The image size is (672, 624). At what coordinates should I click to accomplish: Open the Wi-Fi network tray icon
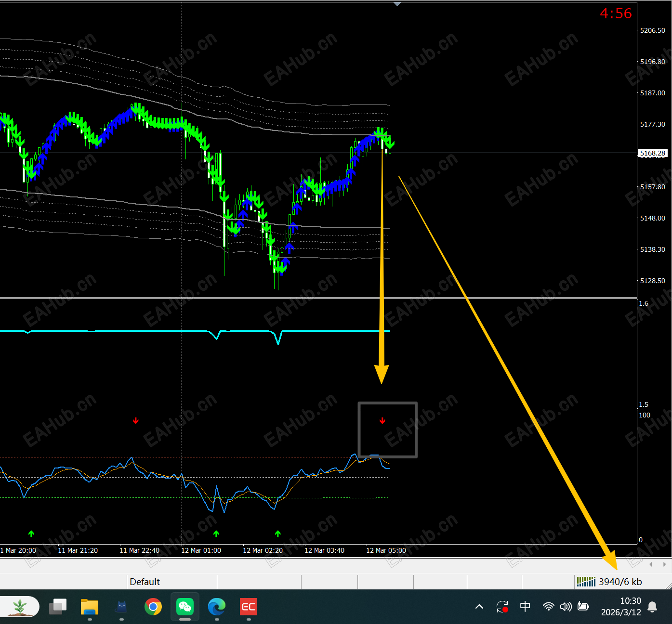point(548,607)
